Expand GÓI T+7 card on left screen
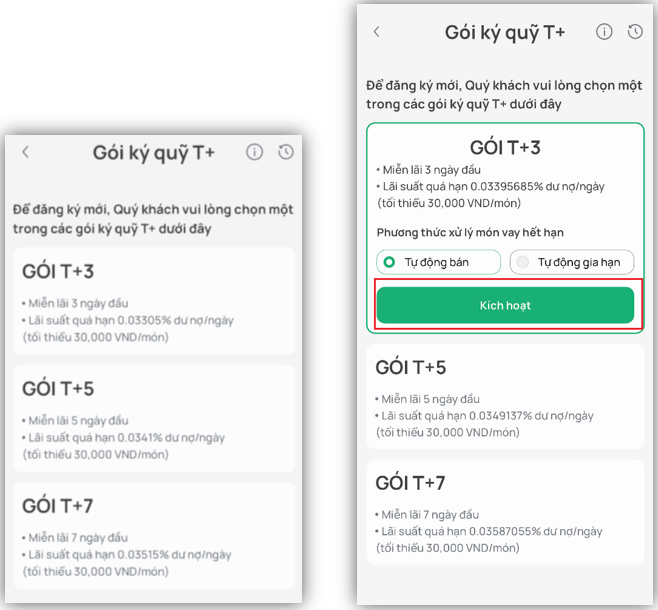This screenshot has width=658, height=610. point(154,536)
